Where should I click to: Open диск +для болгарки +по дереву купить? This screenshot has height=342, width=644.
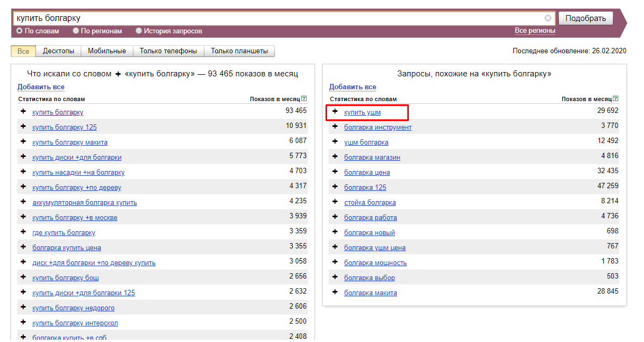[94, 263]
